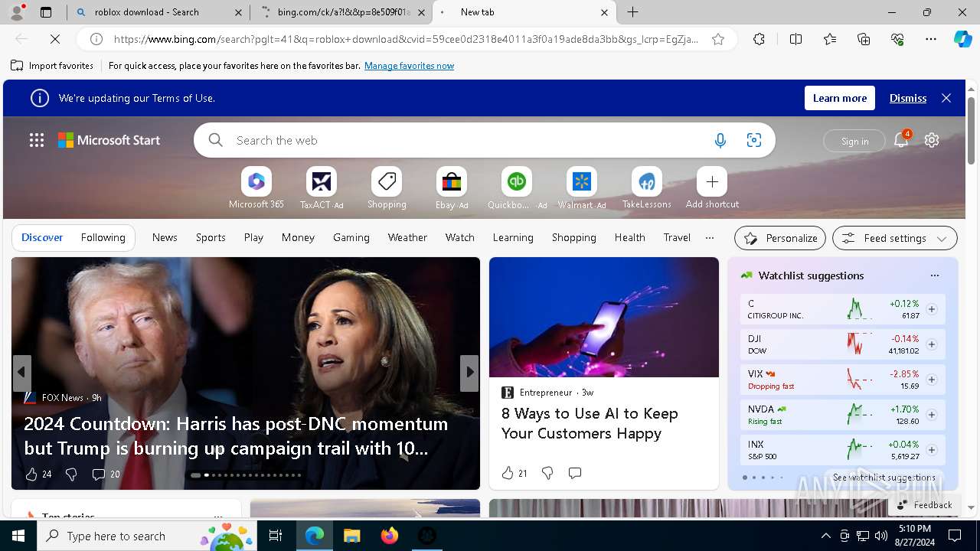Screen dimensions: 980x551
Task: Open Task View on taskbar
Action: pyautogui.click(x=276, y=536)
